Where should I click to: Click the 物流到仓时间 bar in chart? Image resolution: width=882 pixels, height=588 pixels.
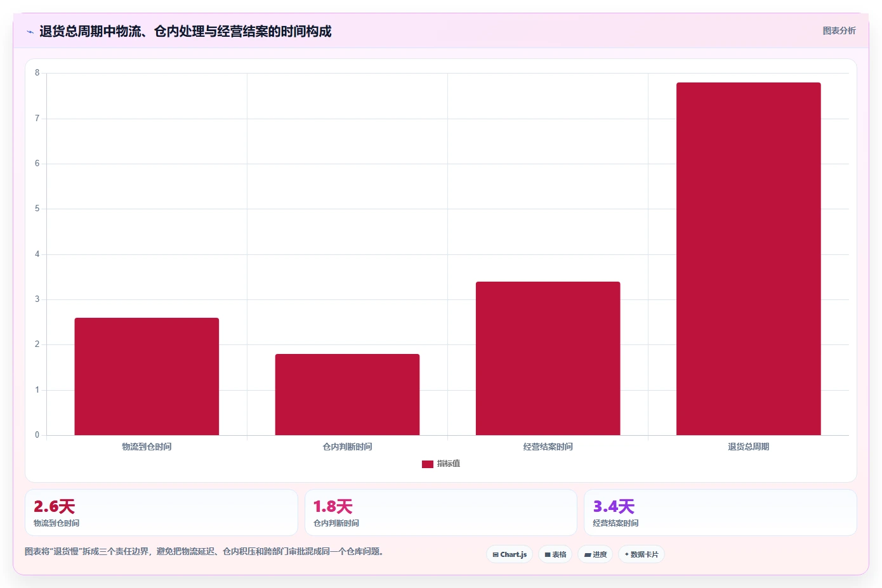[147, 376]
